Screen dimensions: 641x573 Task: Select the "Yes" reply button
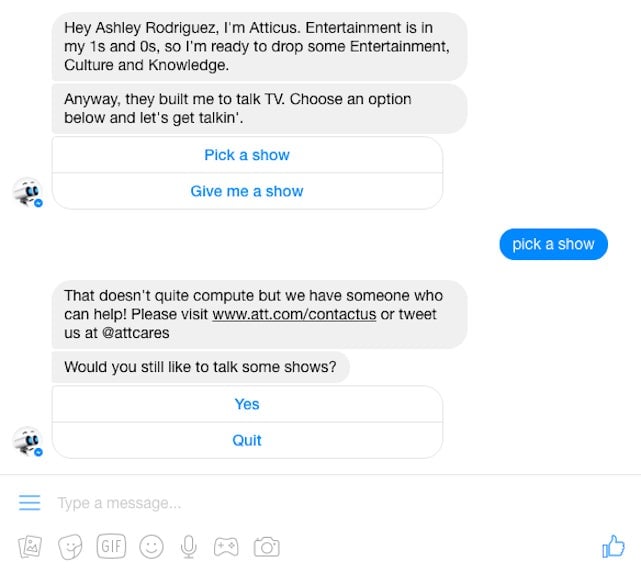[247, 404]
